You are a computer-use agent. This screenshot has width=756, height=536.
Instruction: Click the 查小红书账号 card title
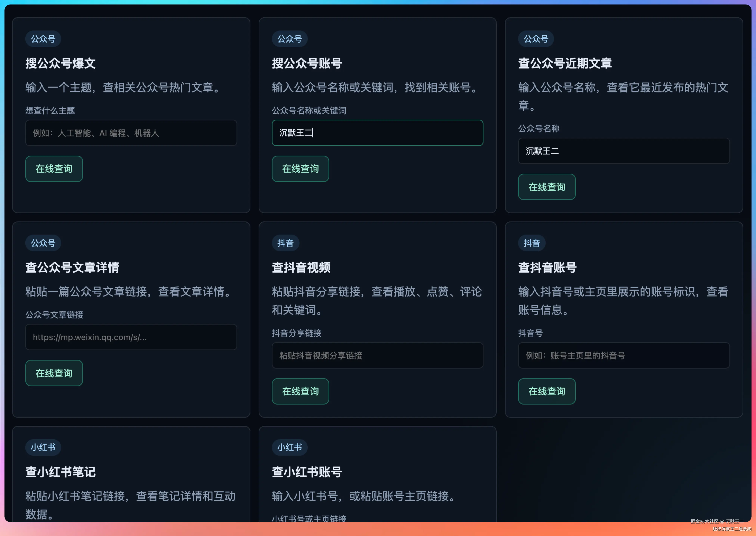[307, 472]
